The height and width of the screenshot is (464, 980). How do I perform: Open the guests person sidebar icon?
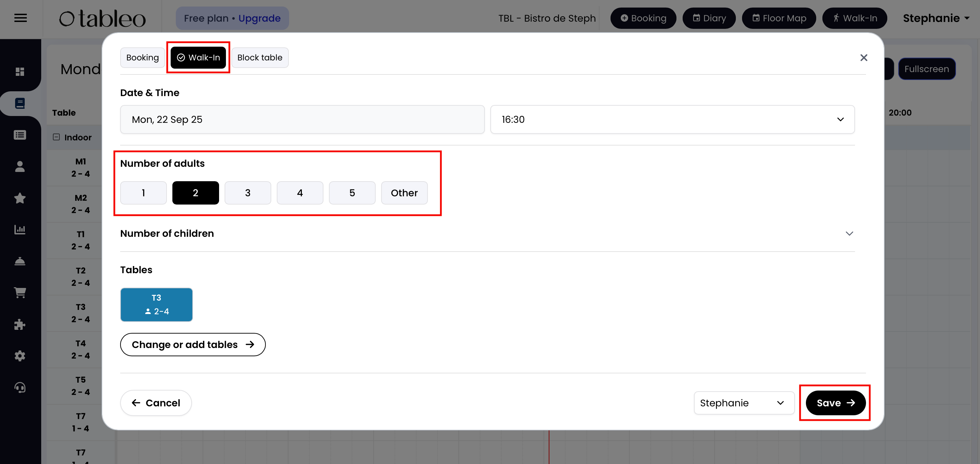20,166
